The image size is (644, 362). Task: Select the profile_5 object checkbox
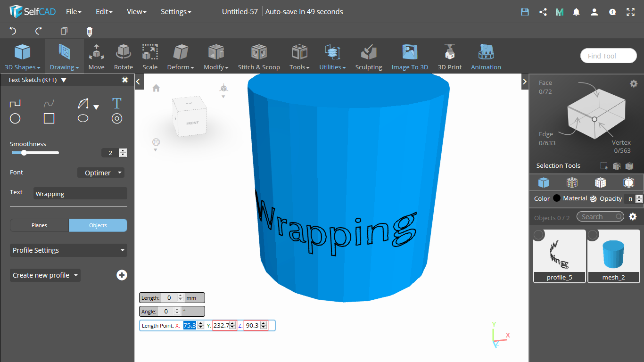coord(539,235)
